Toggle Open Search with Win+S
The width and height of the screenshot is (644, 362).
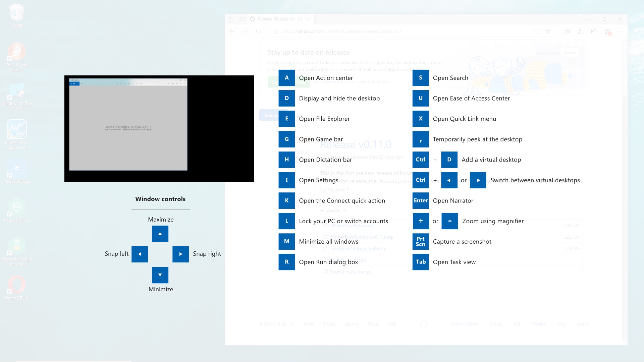point(420,78)
